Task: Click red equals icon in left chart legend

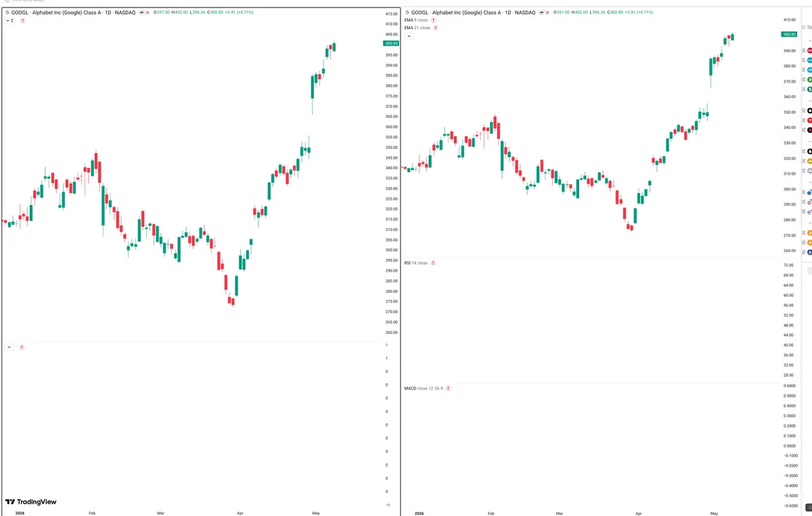Action: (x=148, y=12)
